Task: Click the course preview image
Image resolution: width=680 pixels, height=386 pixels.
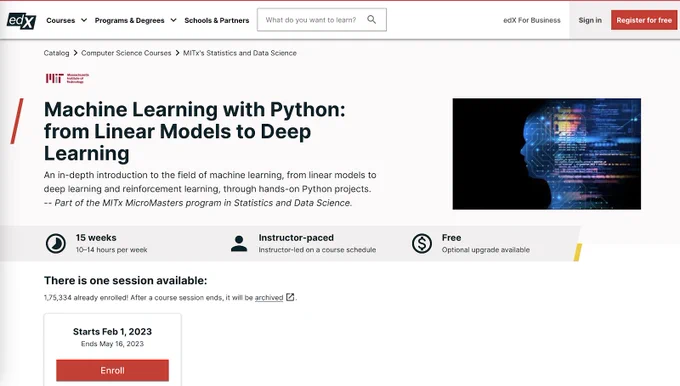Action: coord(547,154)
